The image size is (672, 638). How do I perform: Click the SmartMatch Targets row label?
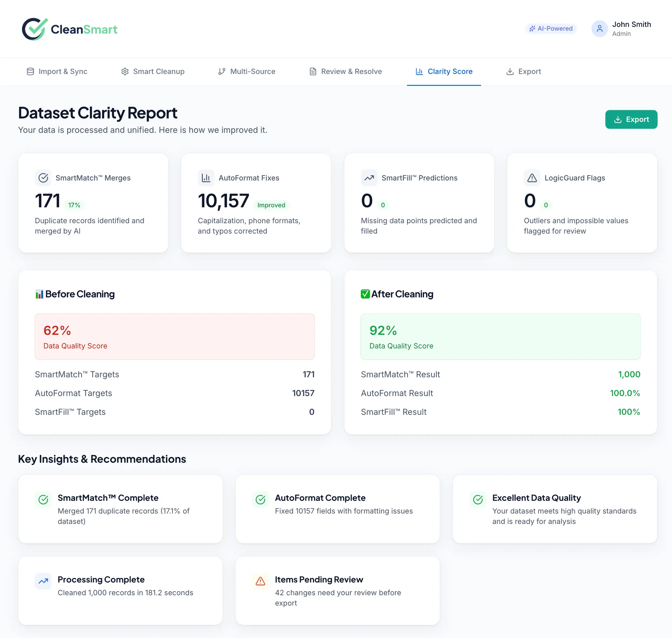77,374
